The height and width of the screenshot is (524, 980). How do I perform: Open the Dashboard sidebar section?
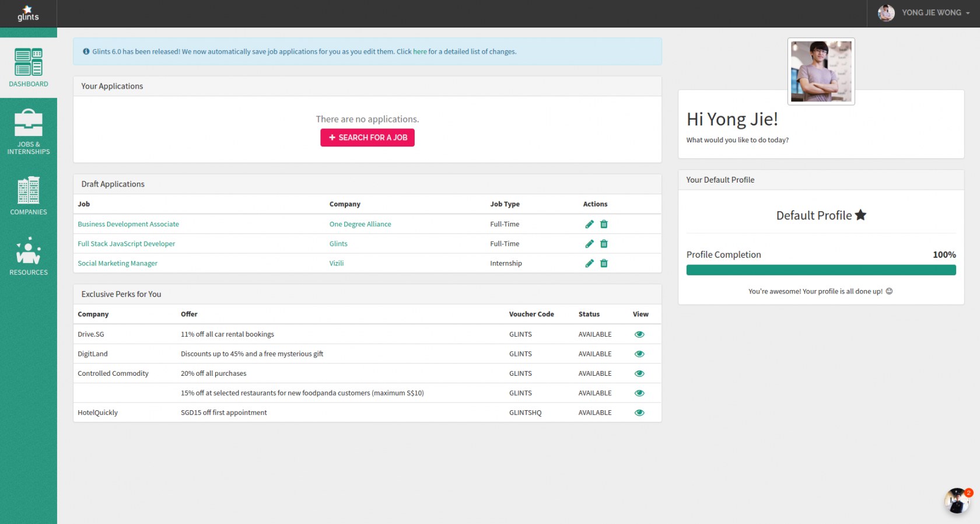click(x=29, y=68)
